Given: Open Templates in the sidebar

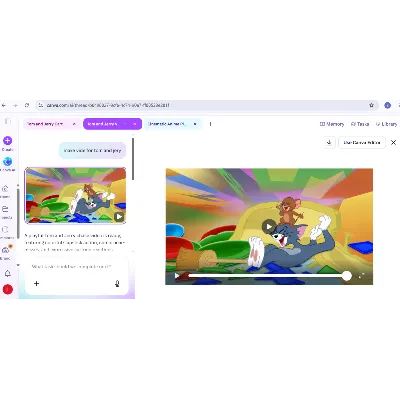Looking at the screenshot, I should 5,230.
